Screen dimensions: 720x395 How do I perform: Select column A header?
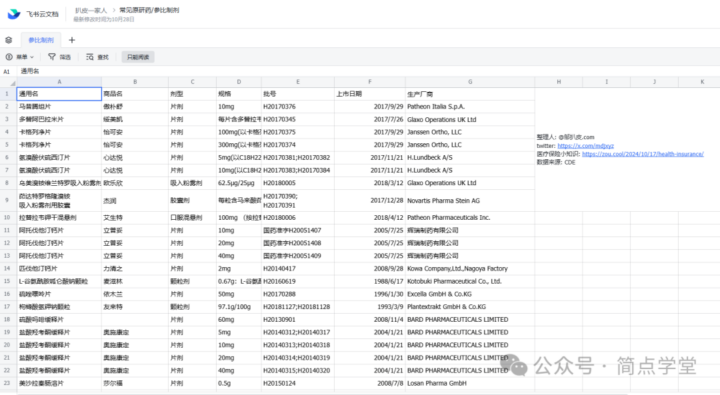pos(59,82)
